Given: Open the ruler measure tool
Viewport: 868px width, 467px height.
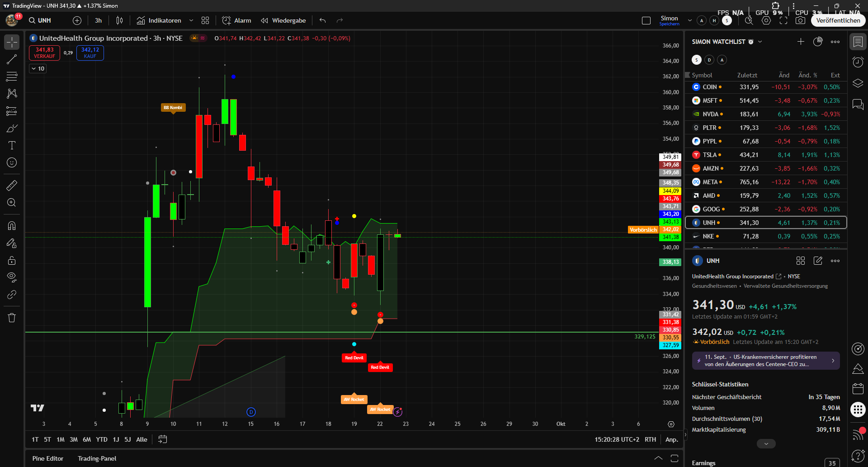Looking at the screenshot, I should coord(12,185).
